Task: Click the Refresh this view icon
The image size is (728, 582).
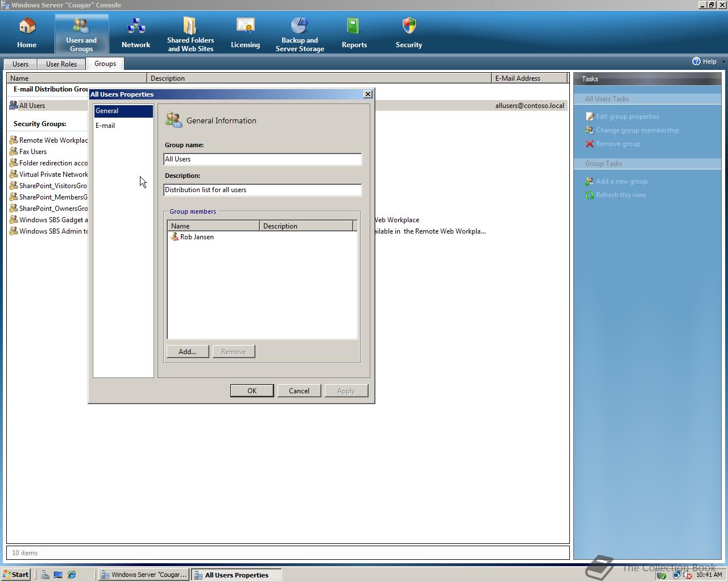Action: (589, 195)
